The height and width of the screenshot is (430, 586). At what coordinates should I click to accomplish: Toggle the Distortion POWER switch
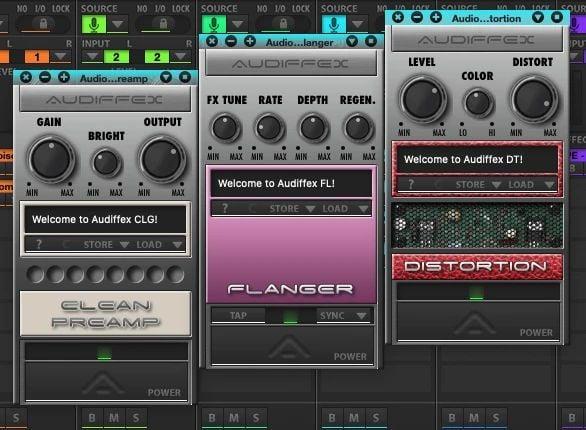tap(478, 321)
